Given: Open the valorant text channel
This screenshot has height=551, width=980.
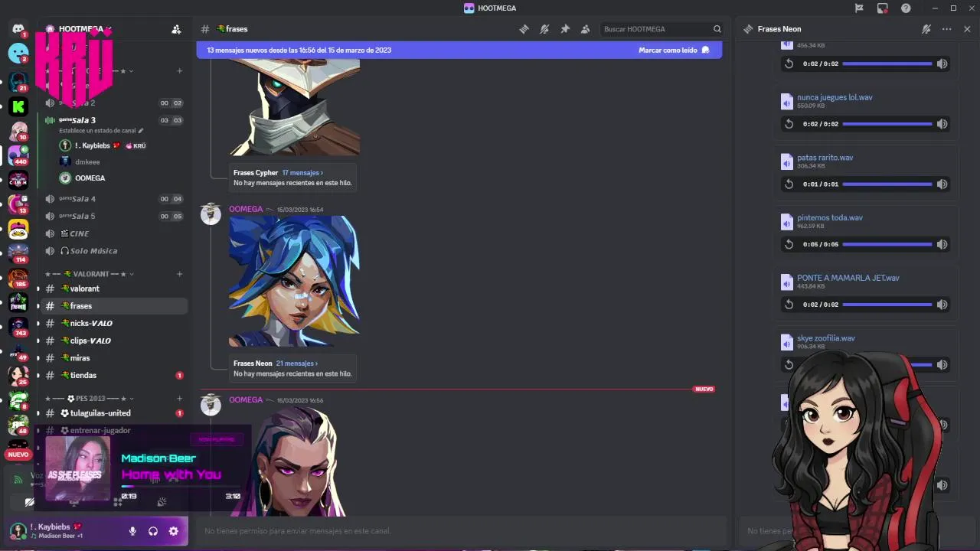Looking at the screenshot, I should (x=114, y=289).
